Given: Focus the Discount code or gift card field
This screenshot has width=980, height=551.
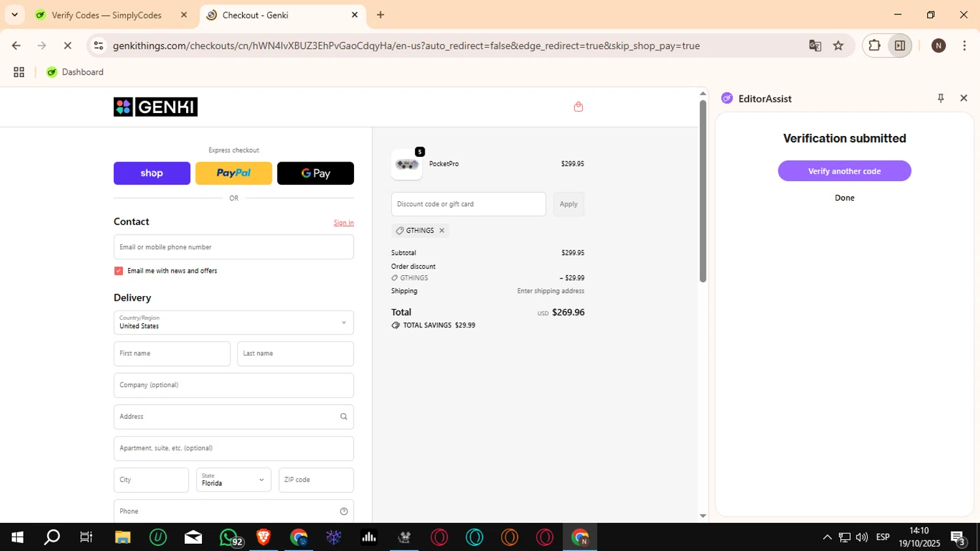Looking at the screenshot, I should (x=468, y=204).
